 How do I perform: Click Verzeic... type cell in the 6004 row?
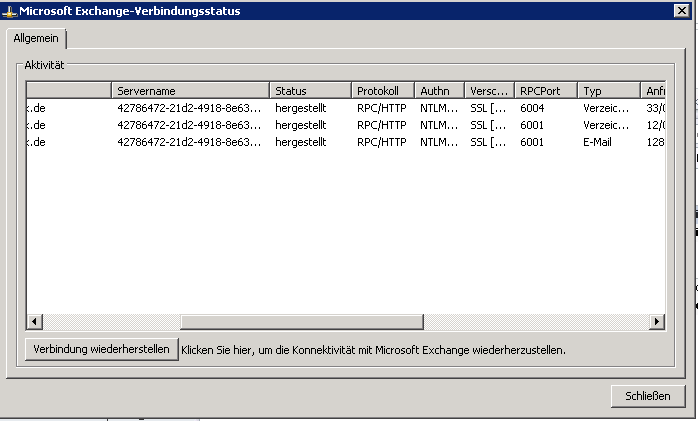point(606,108)
